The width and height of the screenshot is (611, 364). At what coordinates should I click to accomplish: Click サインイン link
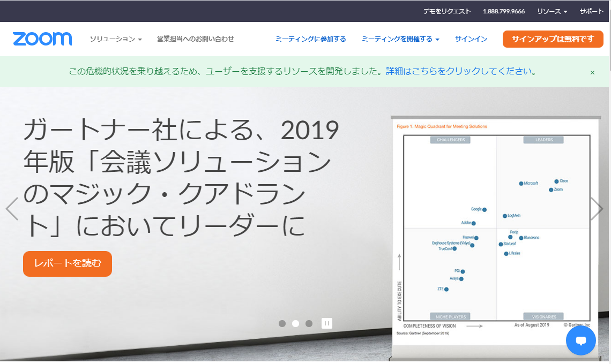coord(471,39)
